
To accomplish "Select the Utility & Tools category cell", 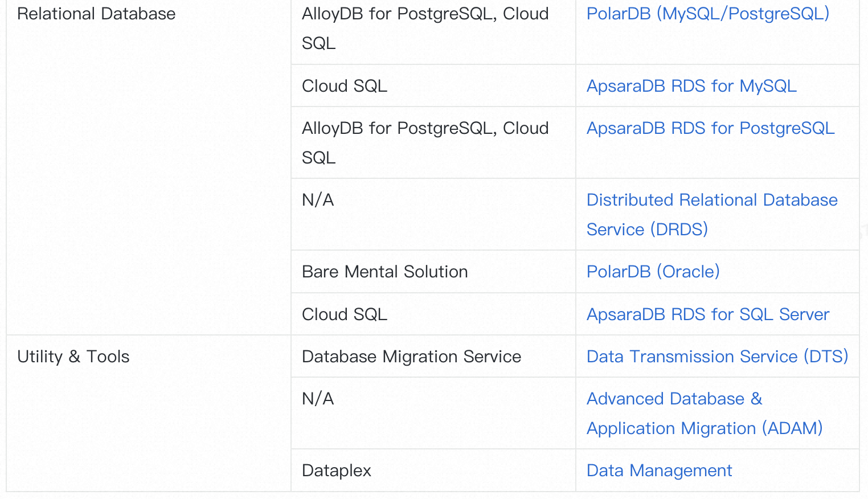I will click(149, 414).
